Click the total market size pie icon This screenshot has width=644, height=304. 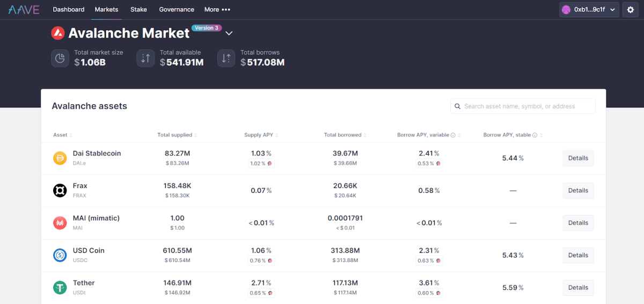[x=60, y=58]
